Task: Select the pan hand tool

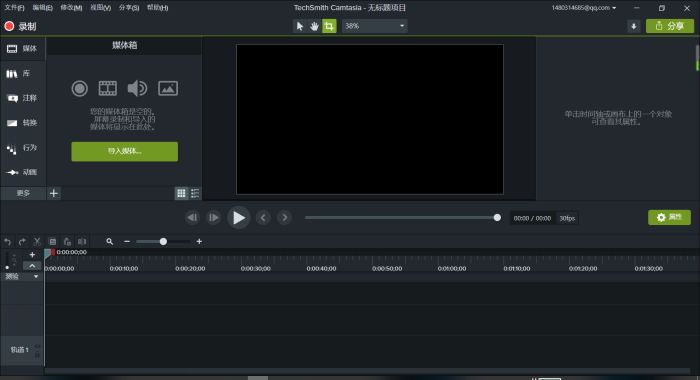Action: coord(314,26)
